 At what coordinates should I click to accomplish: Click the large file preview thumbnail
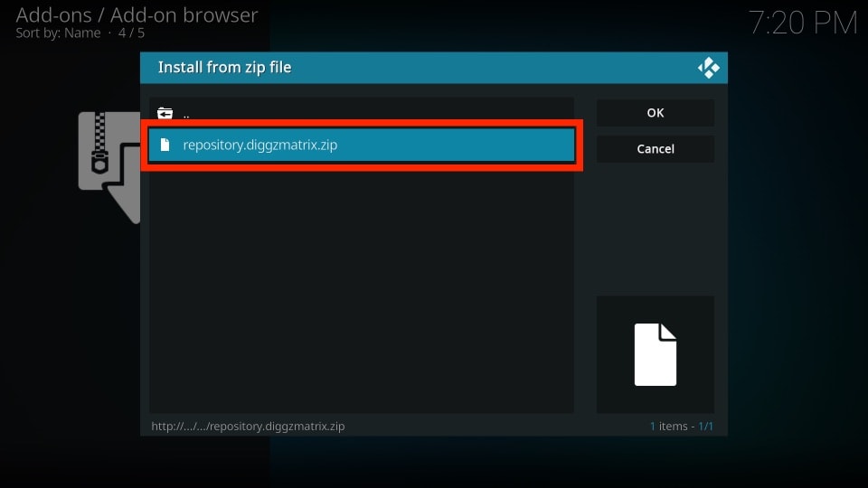pos(656,354)
